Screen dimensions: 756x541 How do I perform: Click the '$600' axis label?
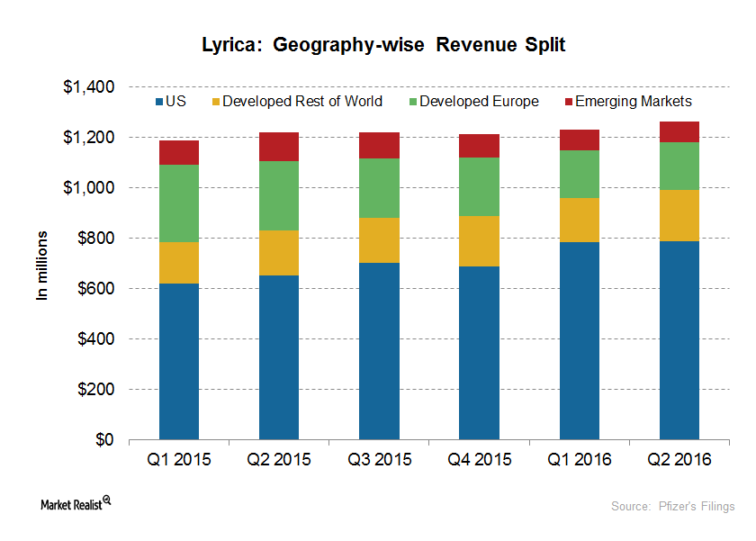pos(96,288)
